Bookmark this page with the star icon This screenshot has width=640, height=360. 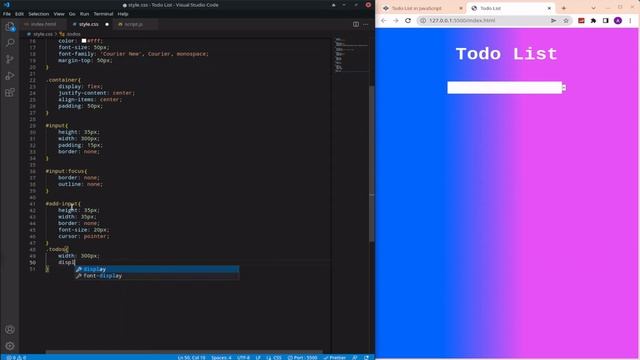[566, 20]
